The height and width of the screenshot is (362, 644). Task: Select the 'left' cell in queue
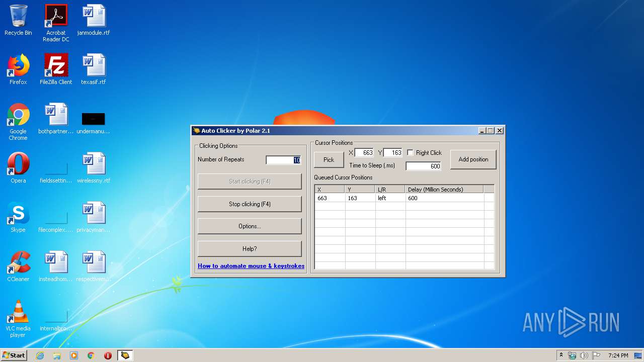pos(390,198)
